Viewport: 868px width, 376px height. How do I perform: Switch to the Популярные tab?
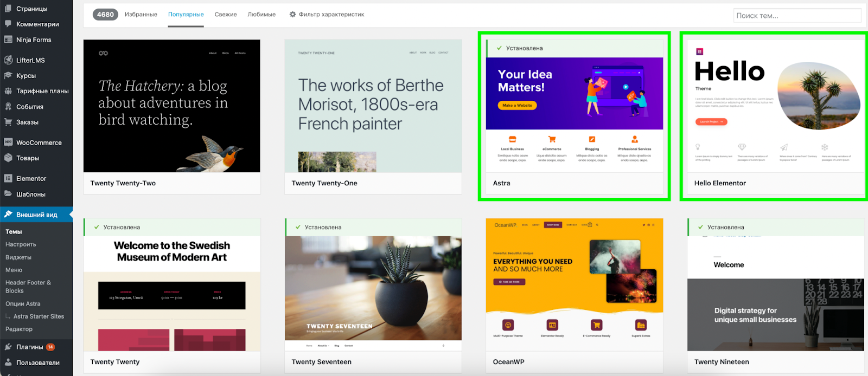(x=186, y=15)
